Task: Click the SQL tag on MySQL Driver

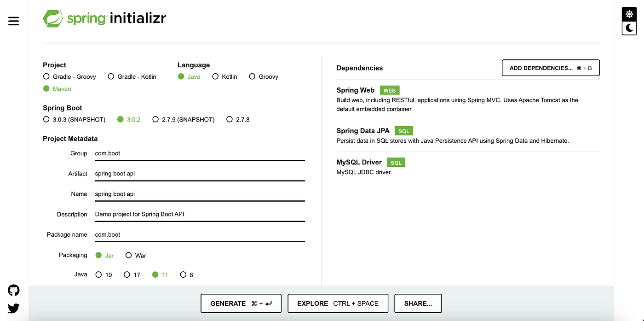Action: (396, 163)
